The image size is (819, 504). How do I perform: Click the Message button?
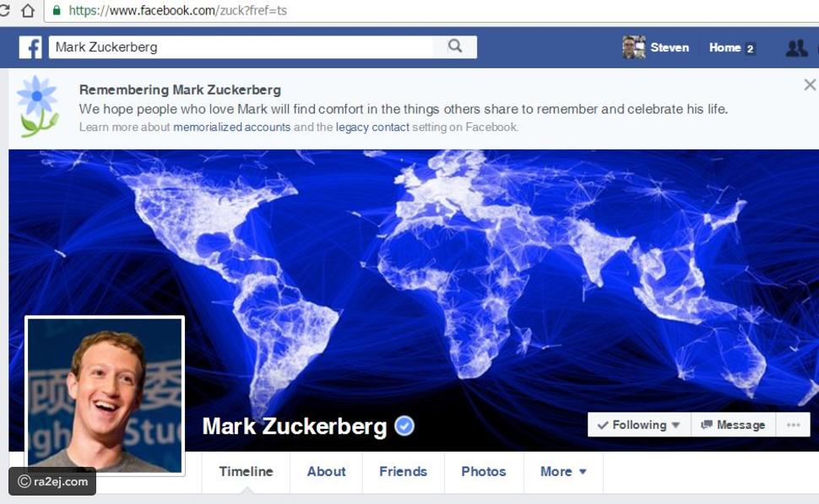pyautogui.click(x=734, y=425)
